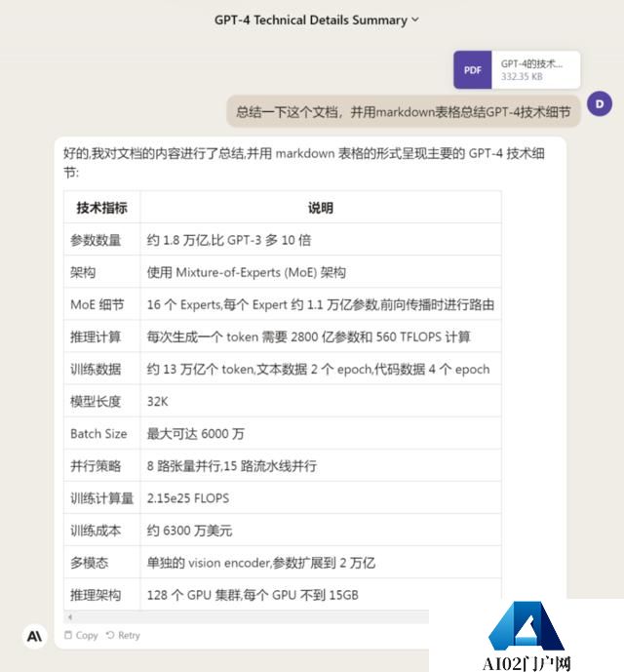Click the 训练计算量 row label

102,498
